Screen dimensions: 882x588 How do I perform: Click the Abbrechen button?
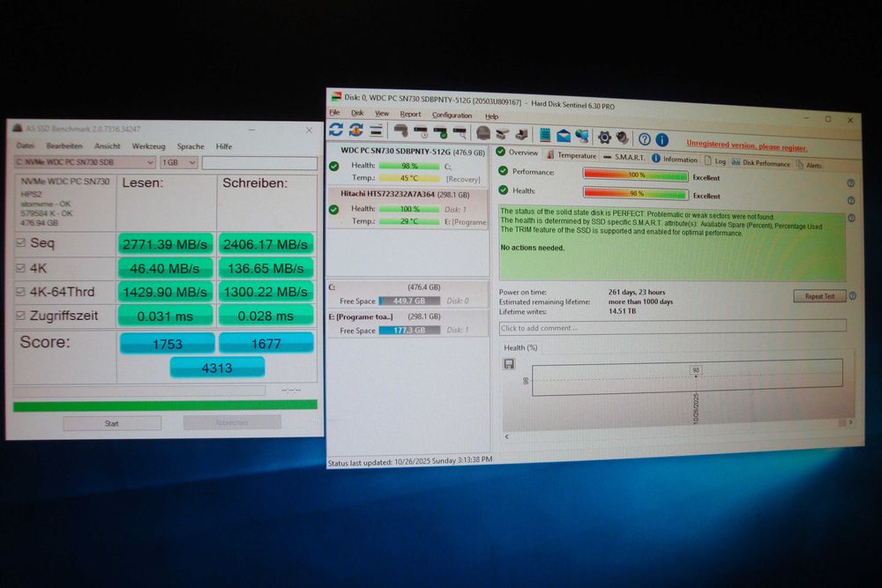232,422
